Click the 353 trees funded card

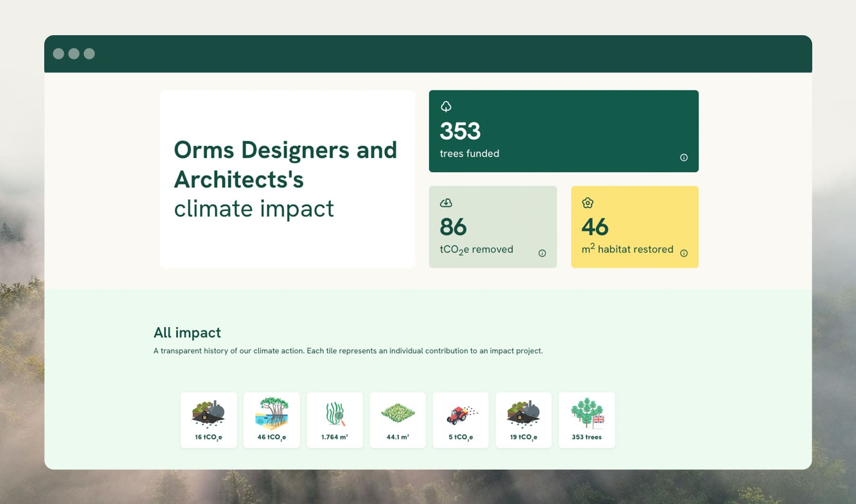pyautogui.click(x=564, y=131)
